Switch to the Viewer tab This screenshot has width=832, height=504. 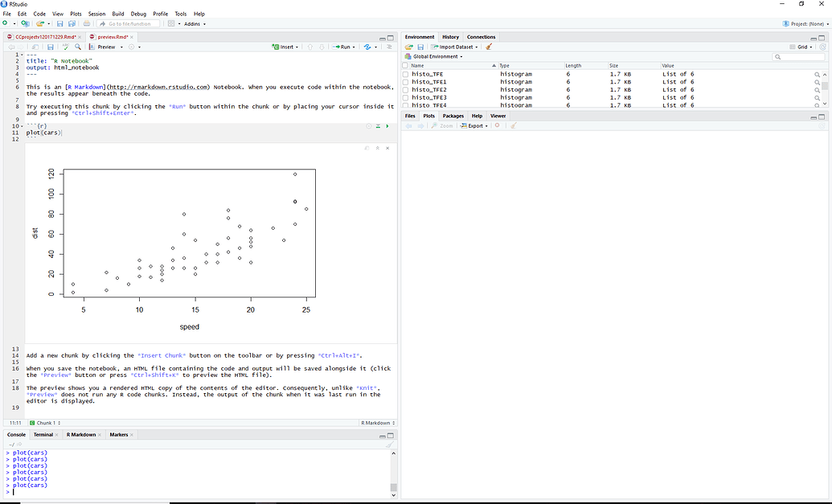498,116
